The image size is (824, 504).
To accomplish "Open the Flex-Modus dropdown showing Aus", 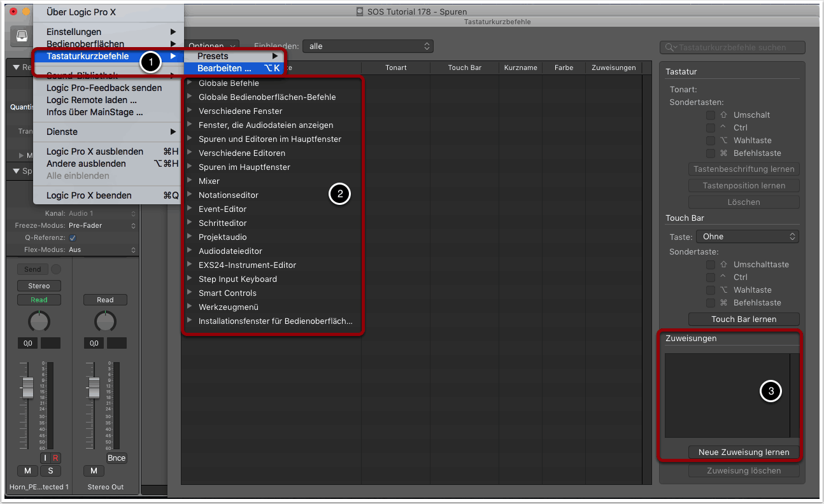I will [102, 249].
